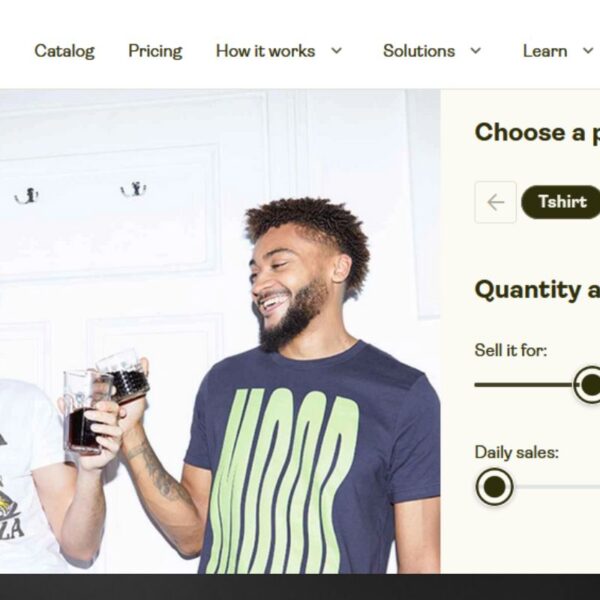Open the How it works menu

tap(265, 51)
